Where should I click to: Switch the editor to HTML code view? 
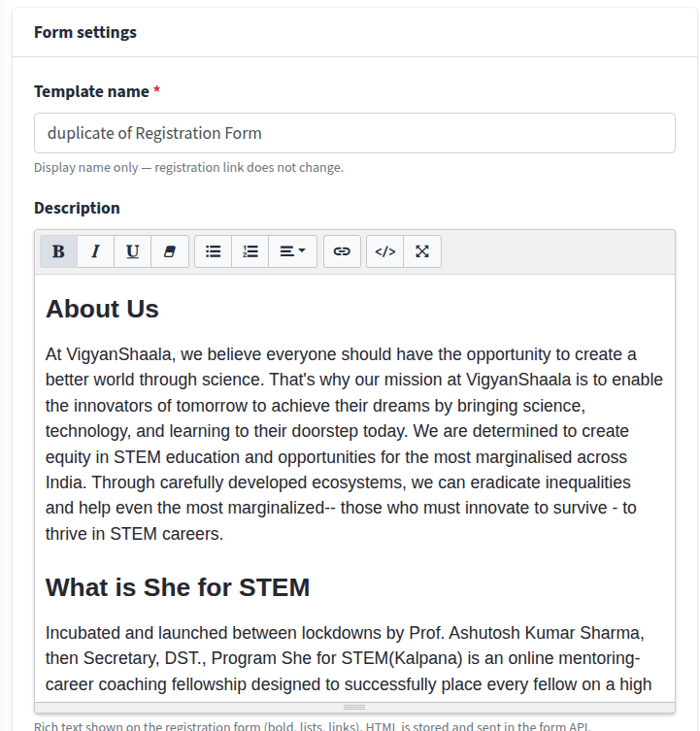click(x=385, y=251)
